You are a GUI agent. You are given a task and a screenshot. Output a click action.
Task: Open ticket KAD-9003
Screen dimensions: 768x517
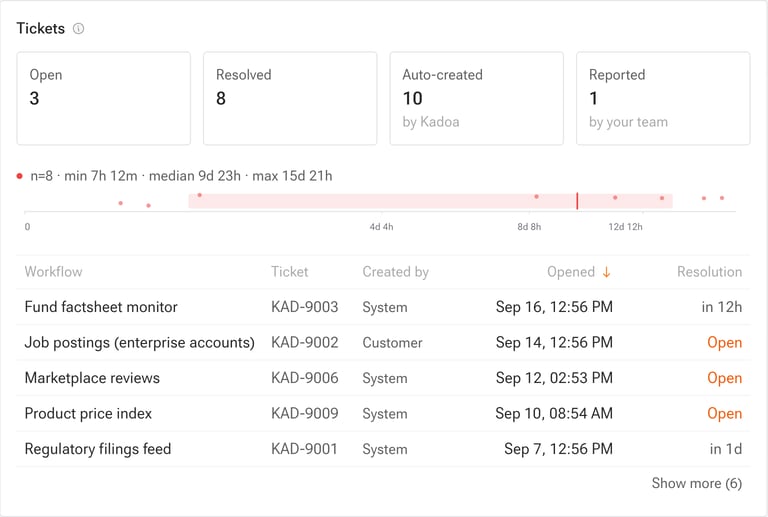tap(305, 307)
